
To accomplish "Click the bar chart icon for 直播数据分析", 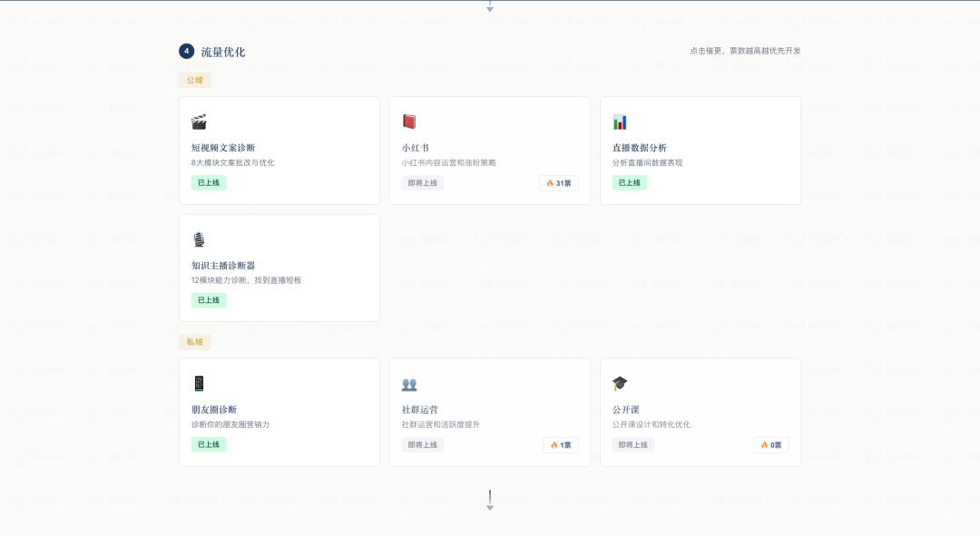I will (620, 122).
